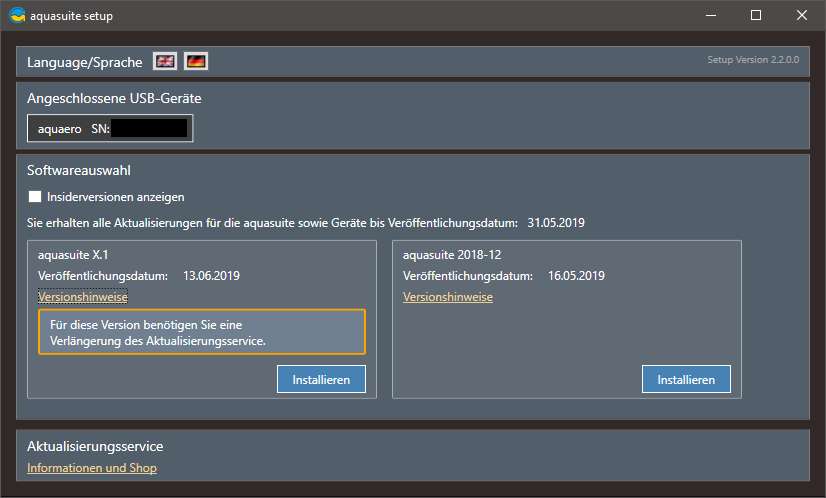
Task: Enable the Insiderversionen anzeigen checkbox
Action: [x=35, y=197]
